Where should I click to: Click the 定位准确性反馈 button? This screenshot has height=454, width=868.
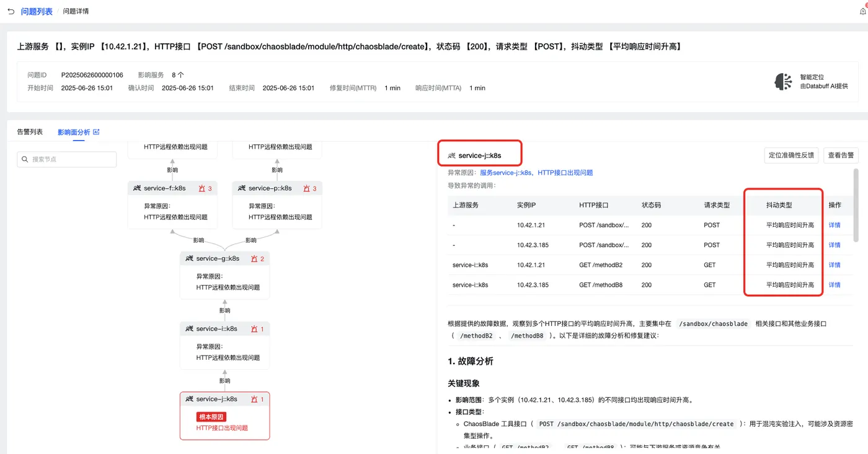(x=792, y=155)
